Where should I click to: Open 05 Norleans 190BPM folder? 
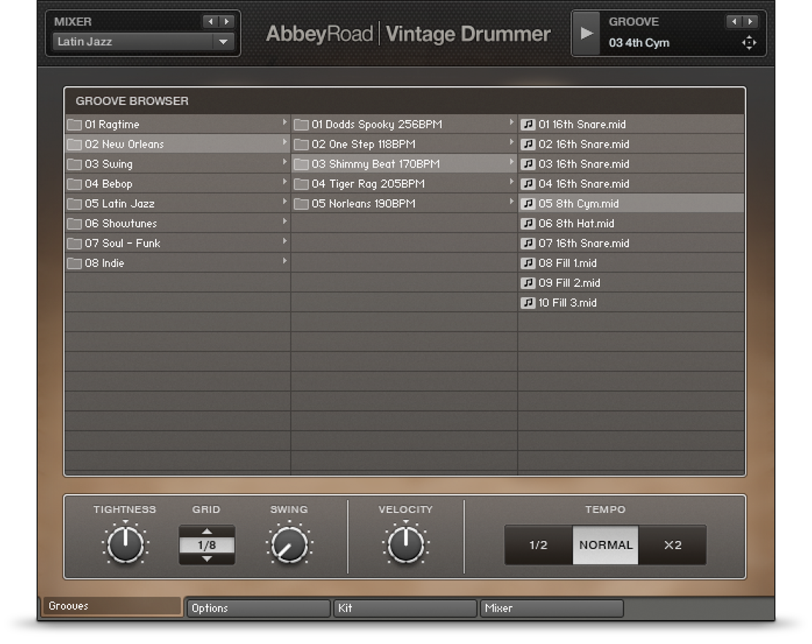(x=404, y=203)
